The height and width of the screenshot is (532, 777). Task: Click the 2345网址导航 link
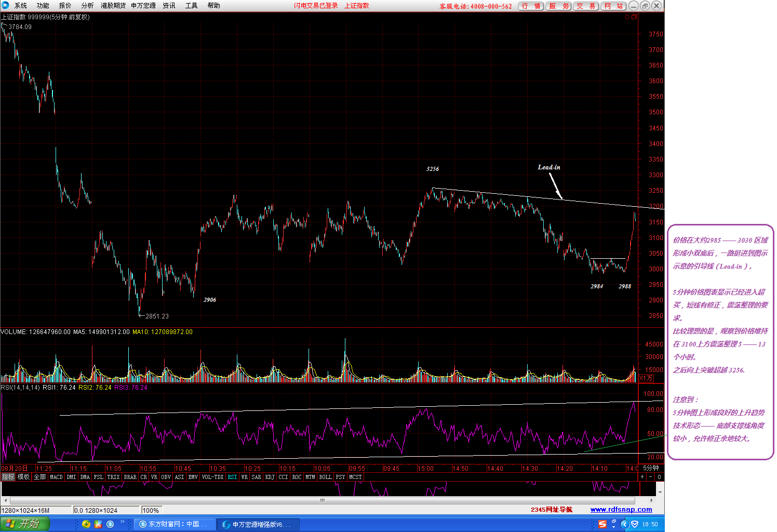point(552,510)
